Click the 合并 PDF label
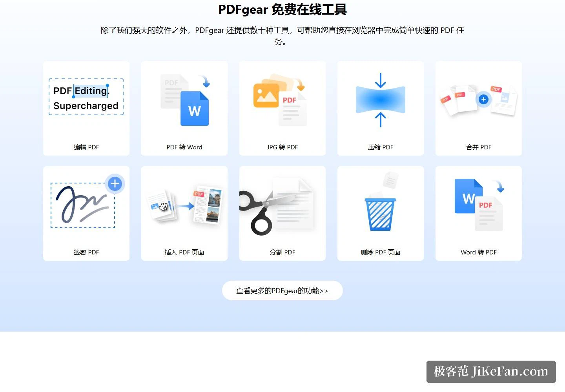 (479, 147)
